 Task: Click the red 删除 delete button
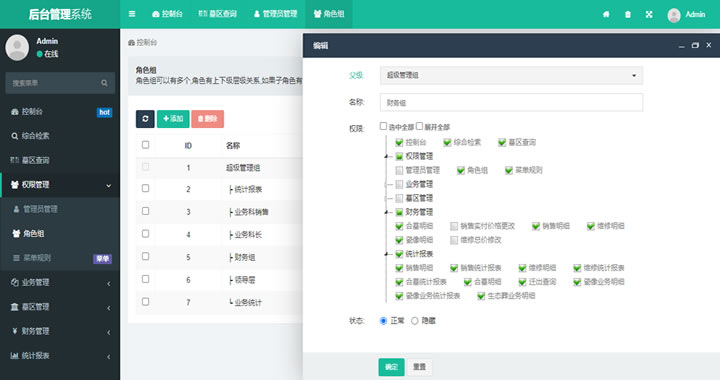click(208, 119)
